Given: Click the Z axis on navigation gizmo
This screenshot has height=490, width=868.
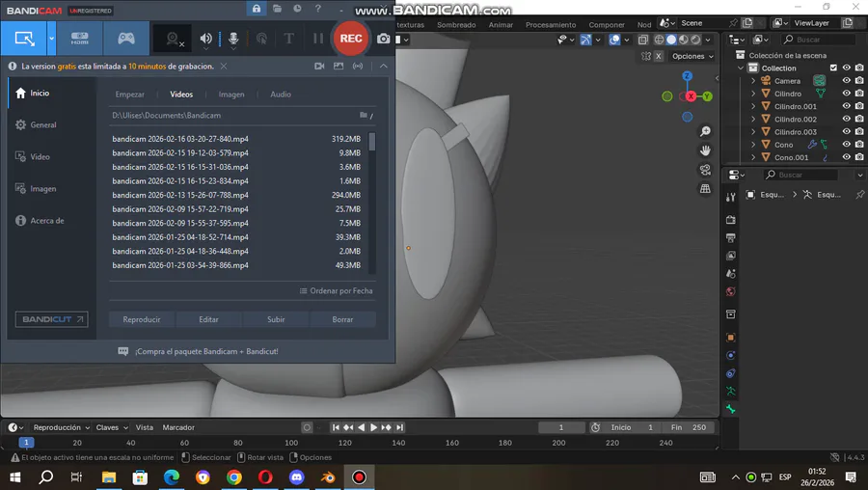Looking at the screenshot, I should pyautogui.click(x=687, y=76).
